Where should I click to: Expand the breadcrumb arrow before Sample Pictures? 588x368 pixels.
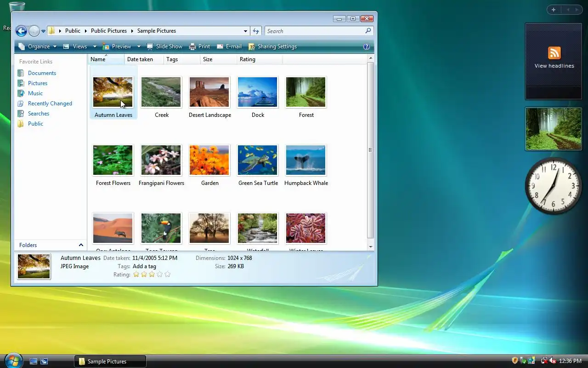[132, 31]
